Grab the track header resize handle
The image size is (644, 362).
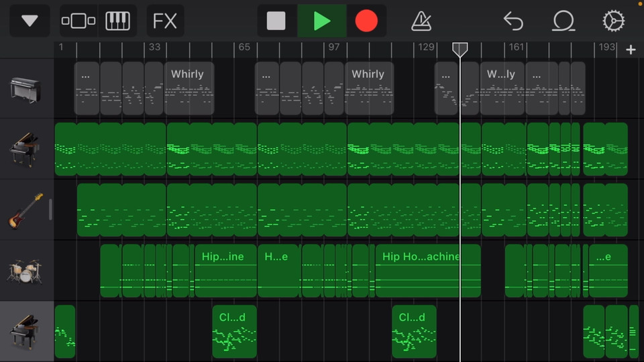(50, 210)
